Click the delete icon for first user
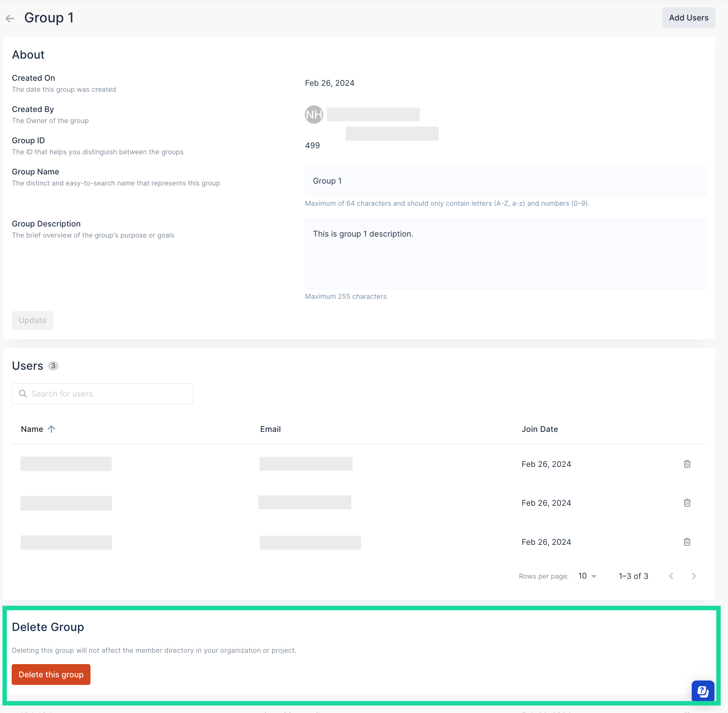 coord(687,463)
